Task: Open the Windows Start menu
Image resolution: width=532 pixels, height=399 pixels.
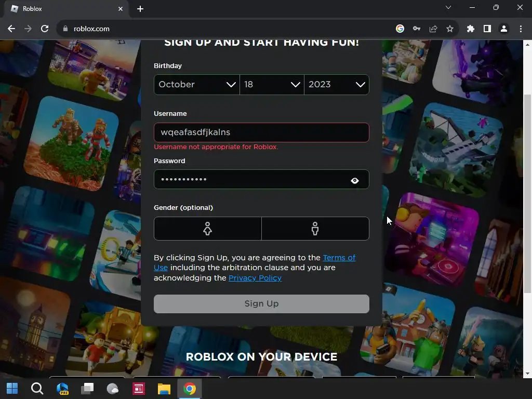Action: point(12,389)
